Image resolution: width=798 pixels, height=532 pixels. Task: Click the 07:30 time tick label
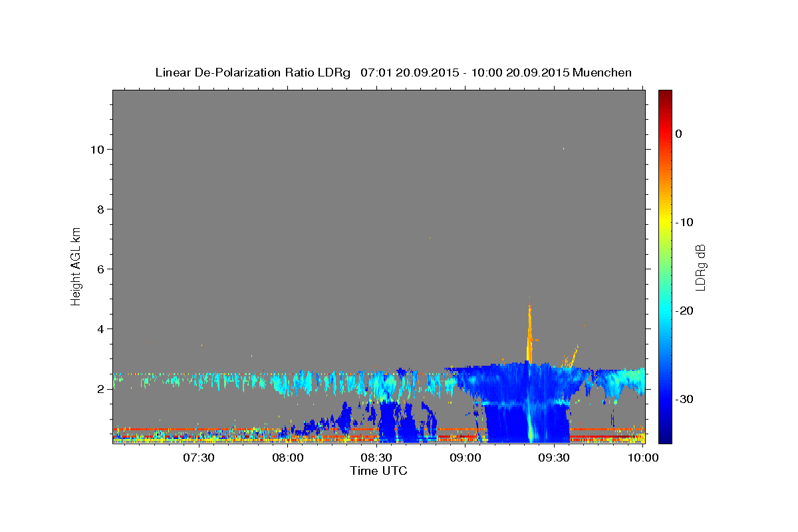point(199,458)
